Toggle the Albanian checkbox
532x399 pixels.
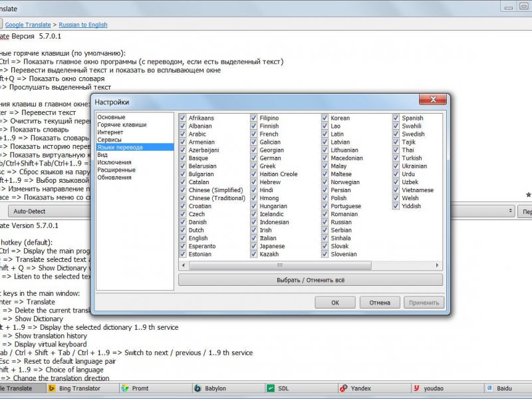[x=183, y=126]
